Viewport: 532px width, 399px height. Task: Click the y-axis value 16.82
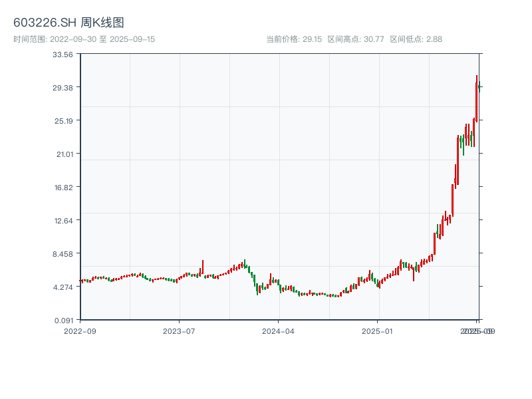[x=64, y=188]
